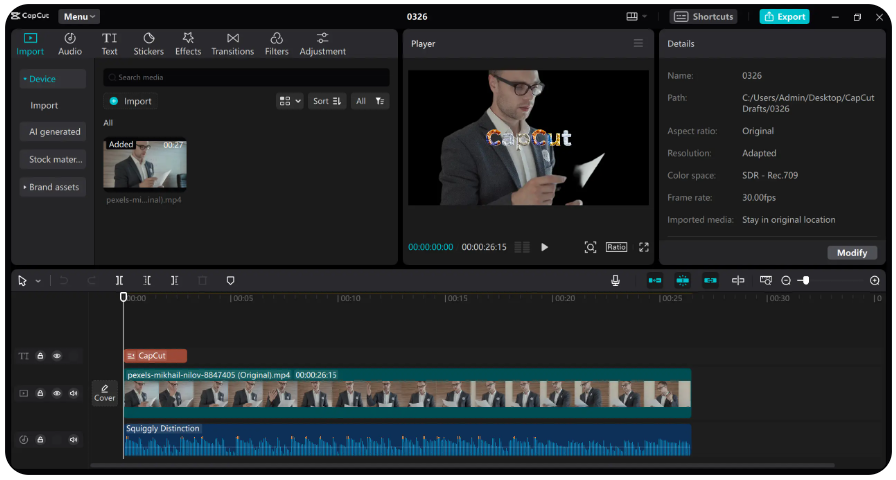The height and width of the screenshot is (480, 896).
Task: Open the All filter dropdown
Action: [370, 101]
